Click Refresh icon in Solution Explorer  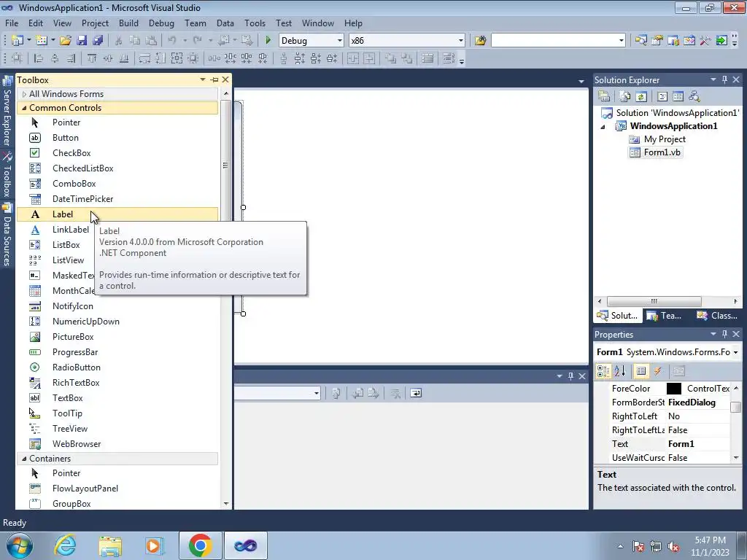641,96
